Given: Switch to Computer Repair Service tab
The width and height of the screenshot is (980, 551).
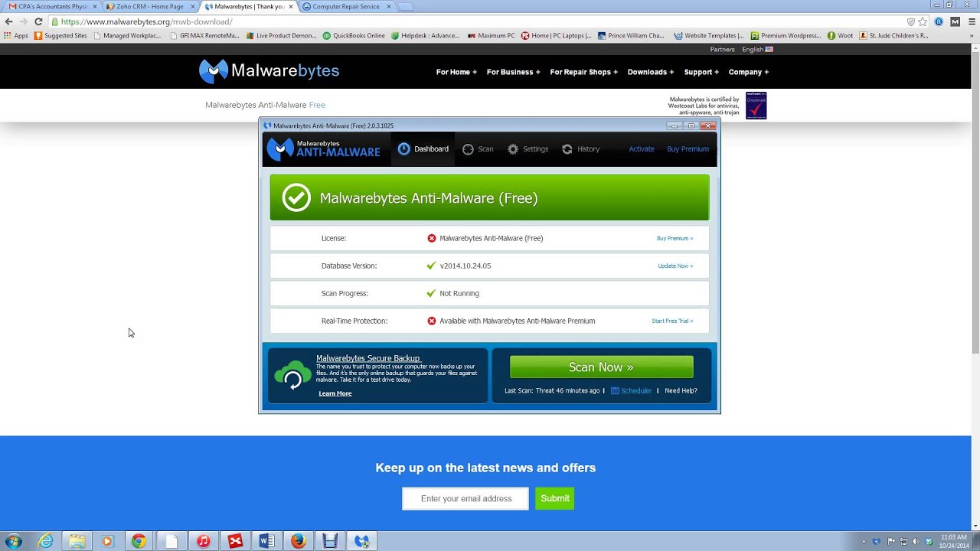Looking at the screenshot, I should coord(346,6).
